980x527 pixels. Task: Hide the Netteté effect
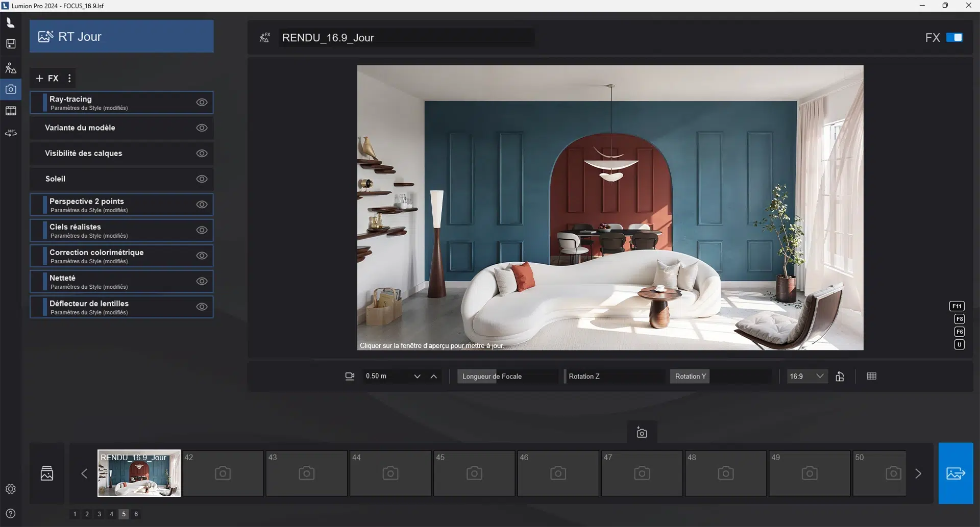[202, 281]
